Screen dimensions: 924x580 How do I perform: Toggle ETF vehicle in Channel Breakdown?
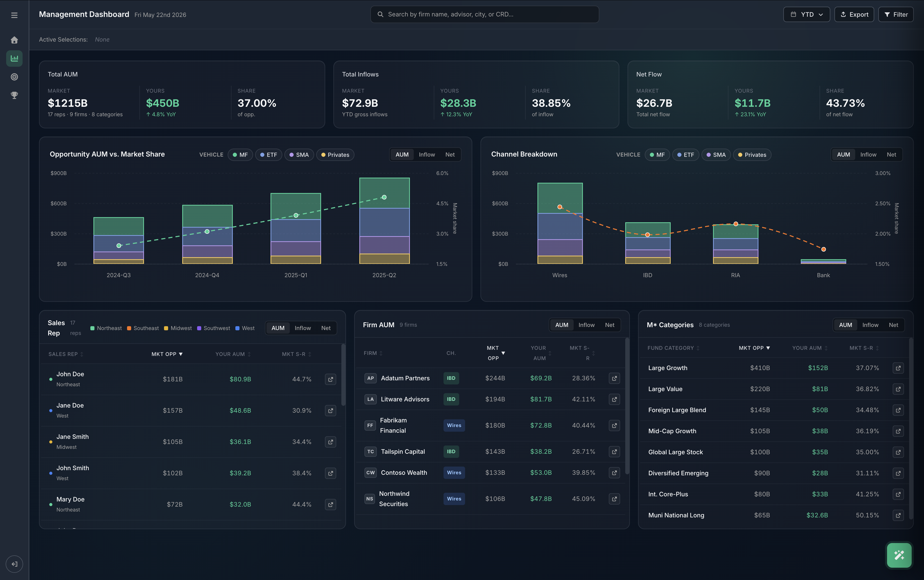685,154
